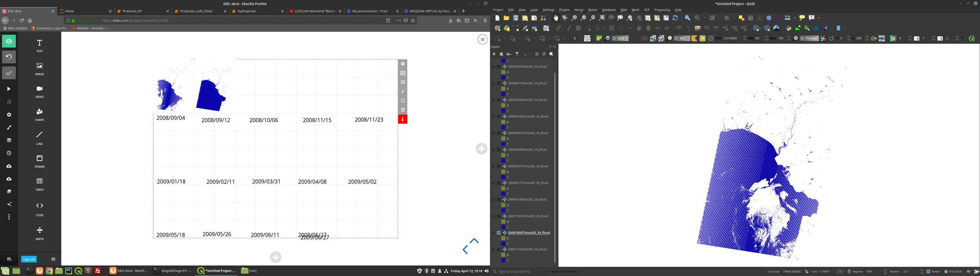Open the QGIS Python console icon
Viewport: 980px width, 276px height.
pos(789,28)
